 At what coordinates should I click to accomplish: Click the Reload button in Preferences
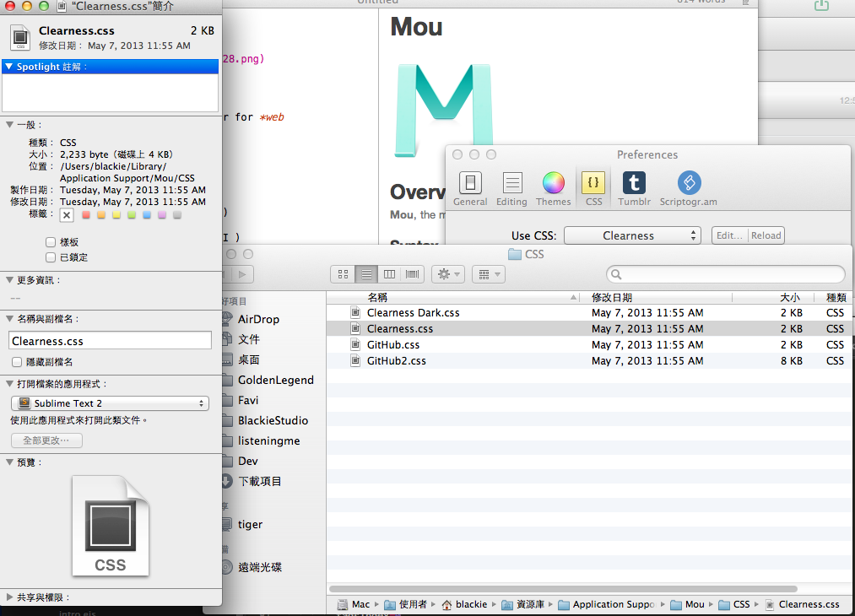(x=766, y=235)
